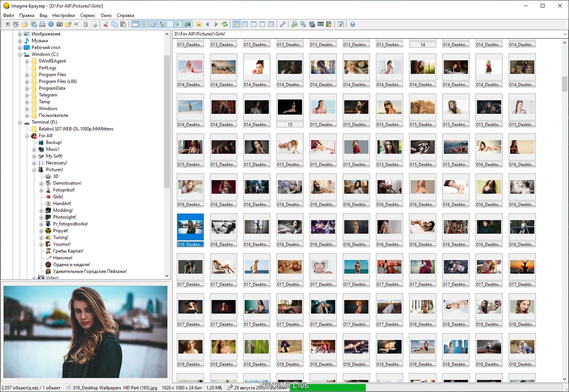Screen dimensions: 569x392
Task: Select the Рабочий стол tree item
Action: point(46,47)
